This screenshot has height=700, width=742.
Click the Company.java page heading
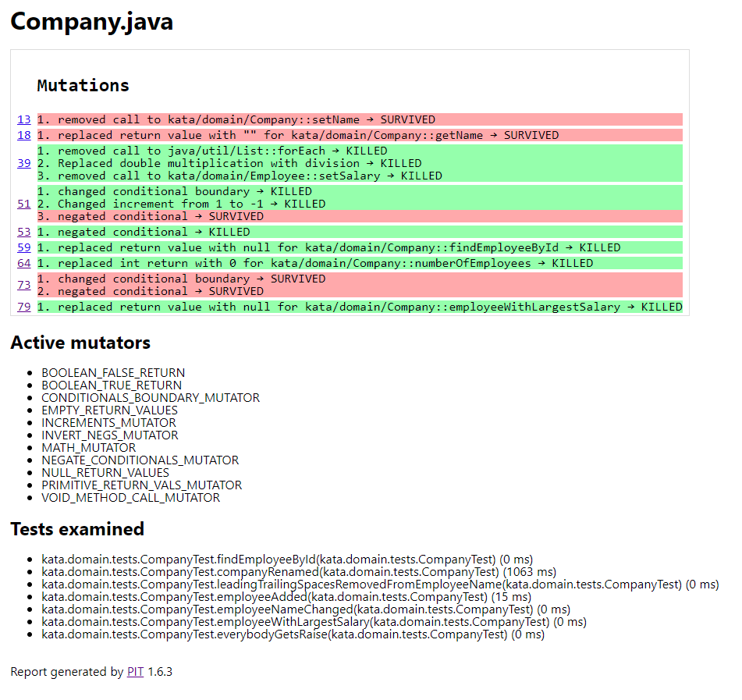tap(92, 22)
